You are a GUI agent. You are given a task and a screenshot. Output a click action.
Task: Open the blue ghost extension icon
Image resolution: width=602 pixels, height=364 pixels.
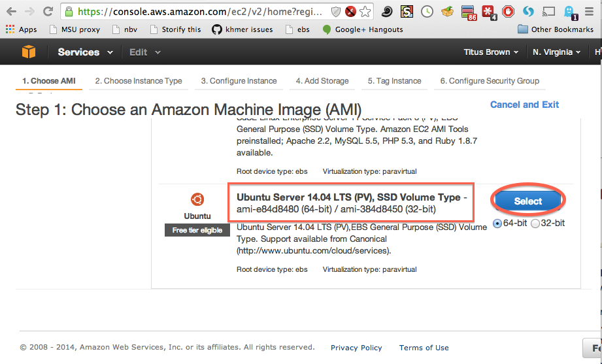click(x=570, y=12)
